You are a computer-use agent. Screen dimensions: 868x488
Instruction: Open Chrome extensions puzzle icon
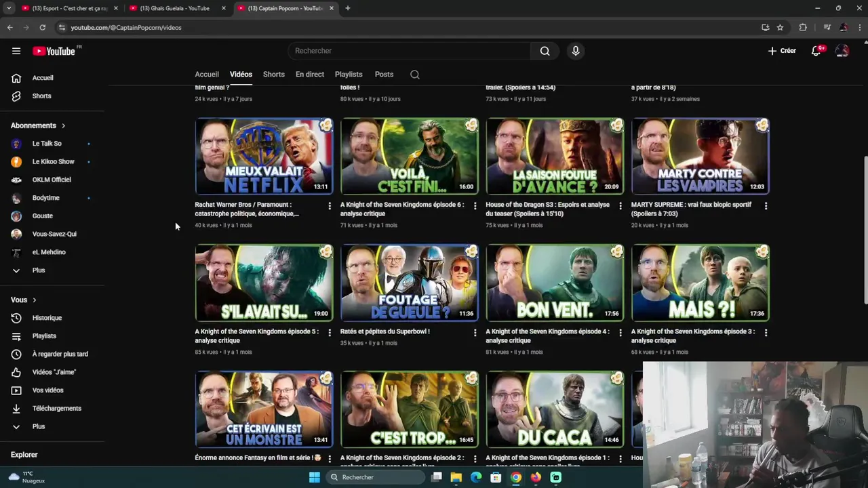pyautogui.click(x=803, y=28)
